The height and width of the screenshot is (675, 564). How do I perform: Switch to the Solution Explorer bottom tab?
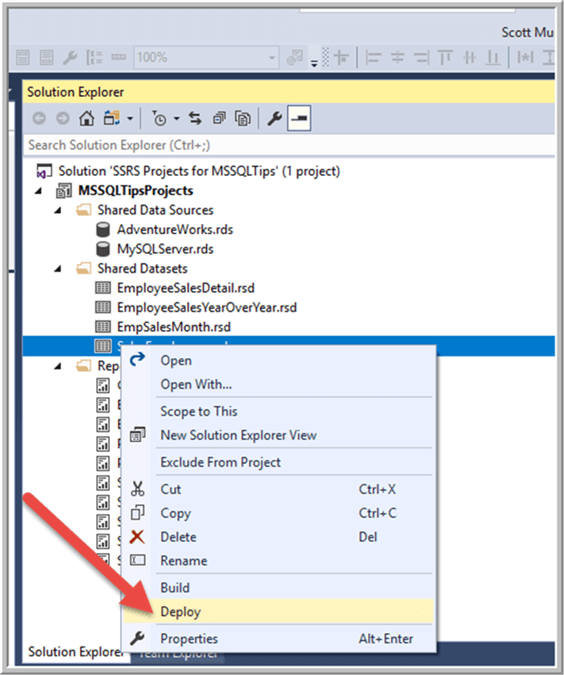(x=75, y=652)
